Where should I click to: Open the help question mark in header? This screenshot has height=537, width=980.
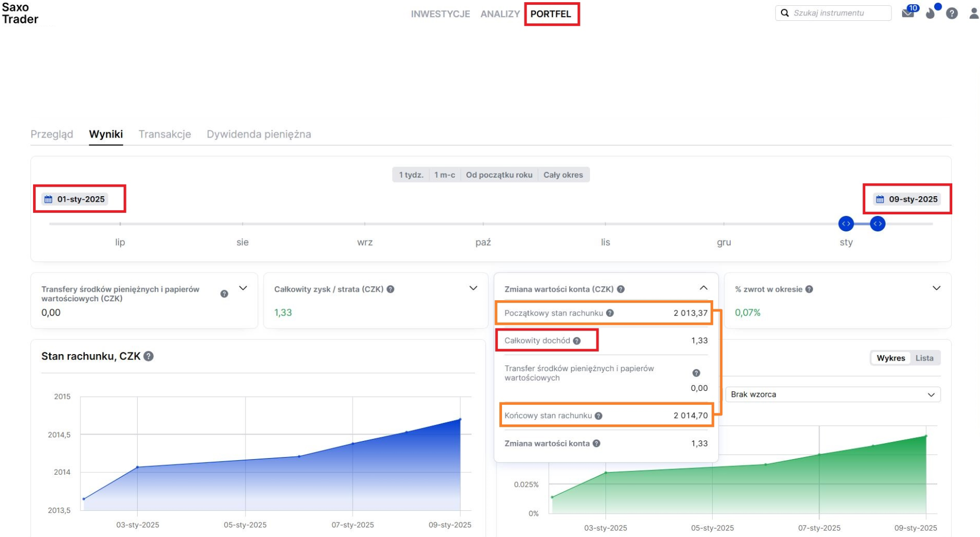tap(952, 13)
